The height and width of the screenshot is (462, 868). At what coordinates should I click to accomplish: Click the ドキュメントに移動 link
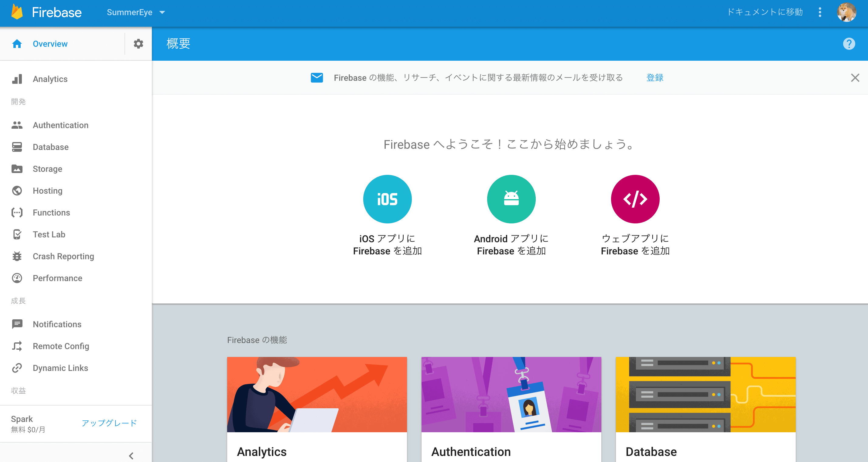765,12
